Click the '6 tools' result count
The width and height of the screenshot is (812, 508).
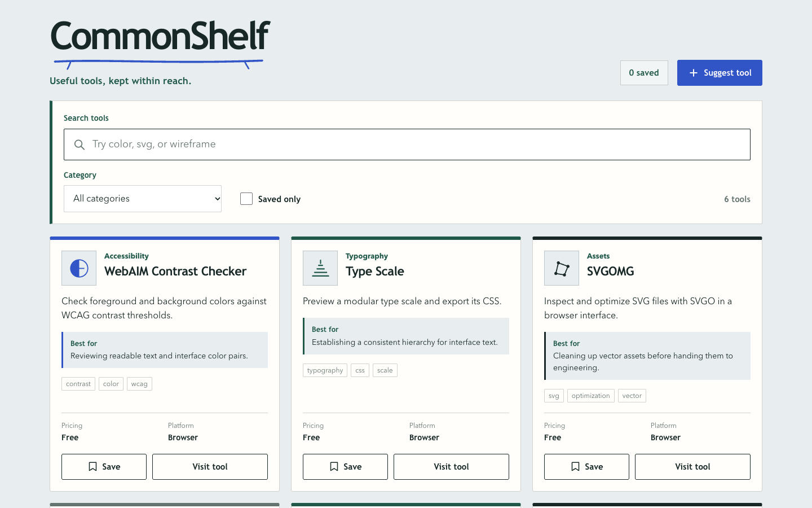click(737, 199)
